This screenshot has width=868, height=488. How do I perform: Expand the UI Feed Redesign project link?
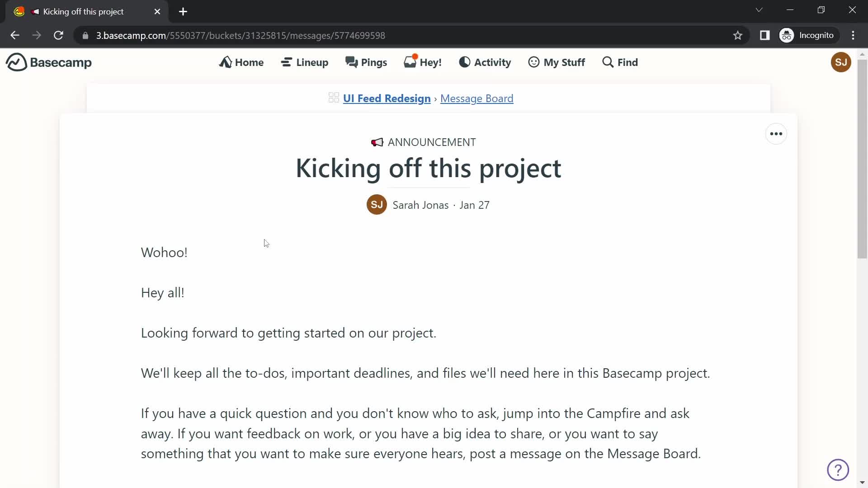[x=387, y=98]
